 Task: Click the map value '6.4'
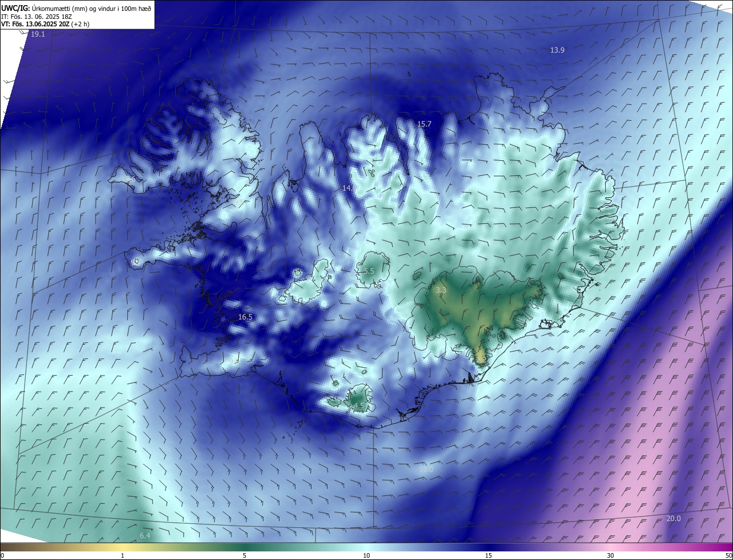(x=145, y=536)
